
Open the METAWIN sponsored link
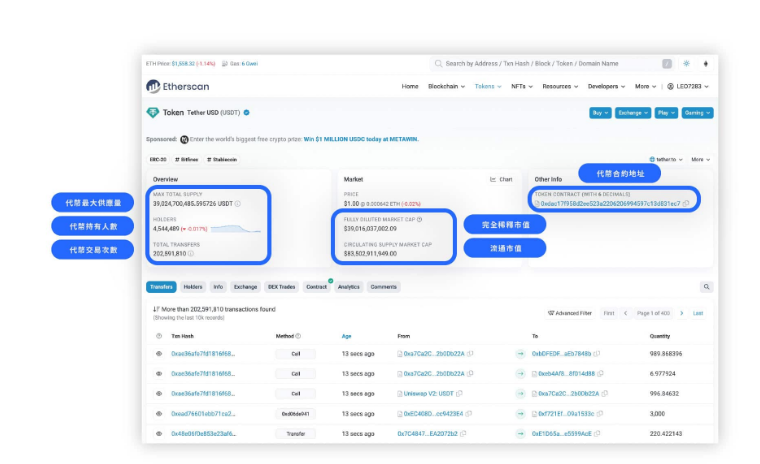point(361,139)
